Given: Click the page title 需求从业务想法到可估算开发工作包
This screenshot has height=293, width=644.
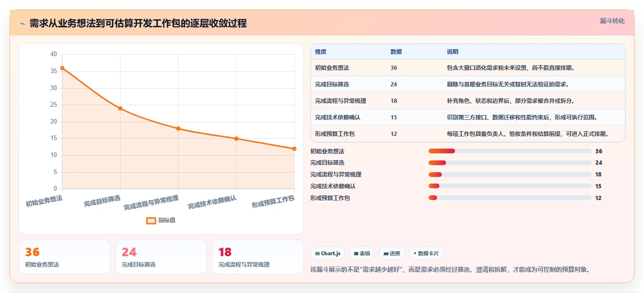Looking at the screenshot, I should click(x=138, y=24).
